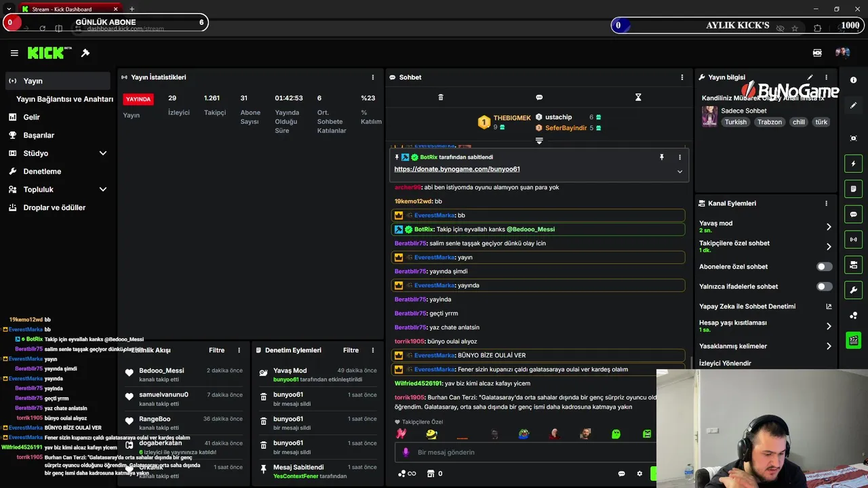The width and height of the screenshot is (868, 488).
Task: Expand the pinned message chevron
Action: pyautogui.click(x=679, y=171)
